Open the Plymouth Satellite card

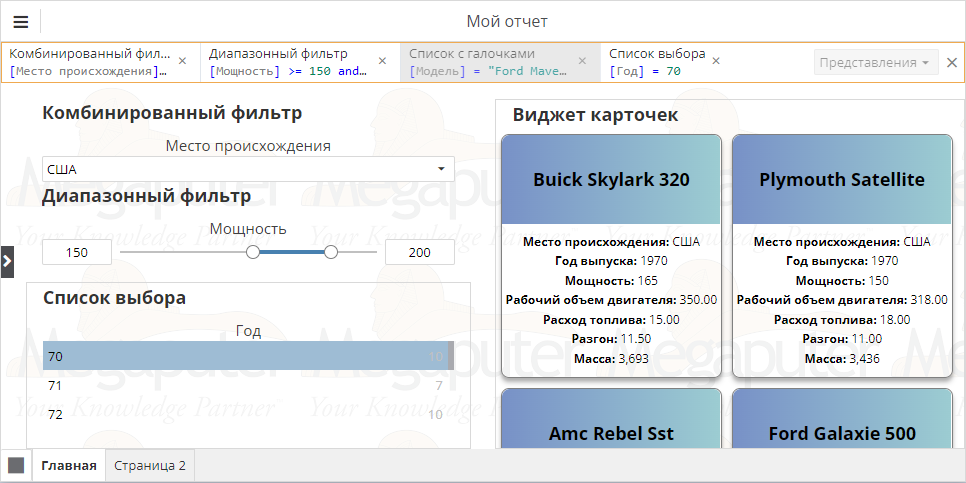[842, 256]
